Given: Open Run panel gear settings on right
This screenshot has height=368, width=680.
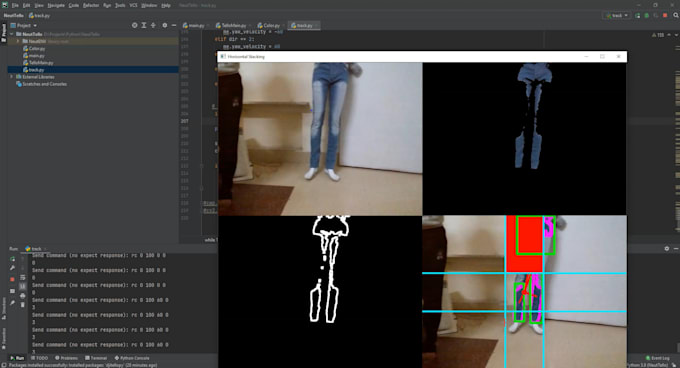Looking at the screenshot, I should (x=667, y=249).
